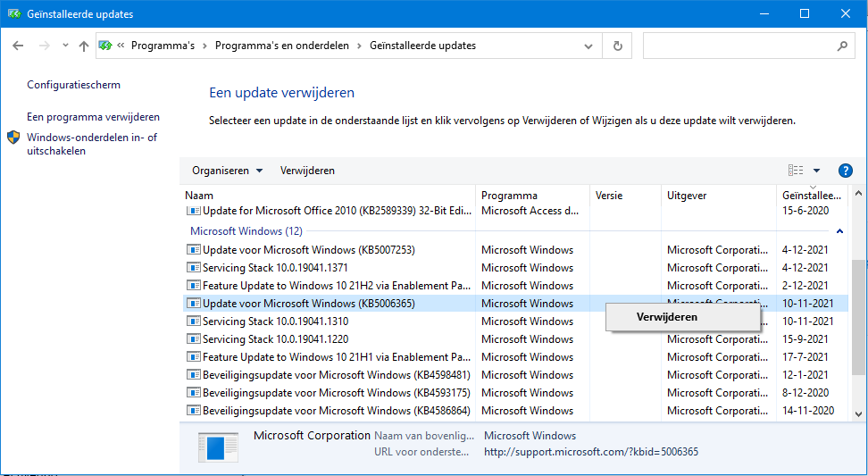Click the Programma's breadcrumb

point(163,46)
